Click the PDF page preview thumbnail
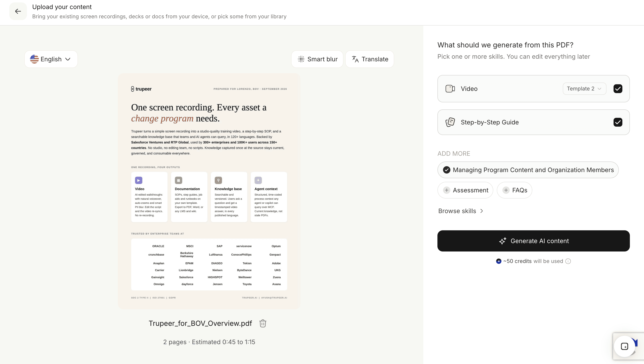The image size is (644, 364). (x=209, y=191)
